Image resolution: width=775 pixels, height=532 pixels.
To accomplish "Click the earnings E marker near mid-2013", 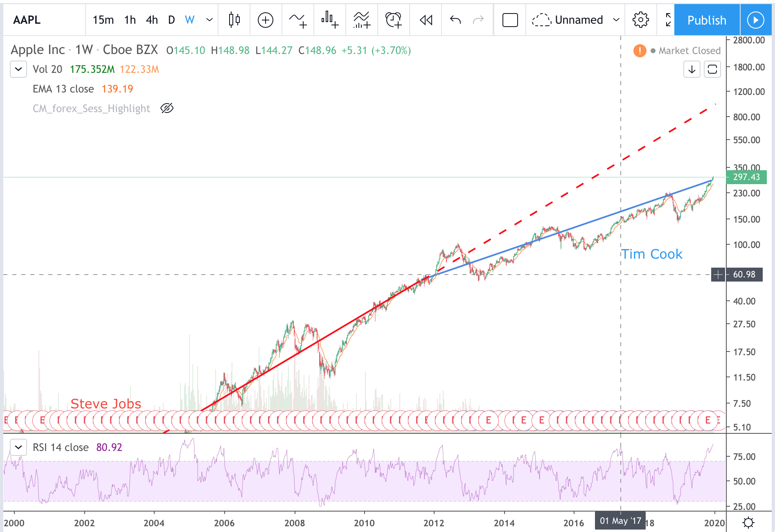I will [x=488, y=420].
